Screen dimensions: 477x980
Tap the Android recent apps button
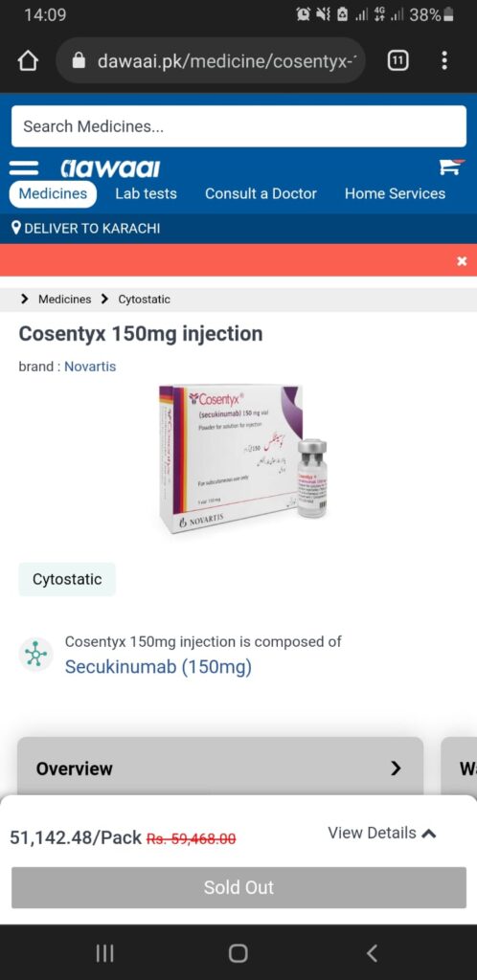tap(104, 953)
